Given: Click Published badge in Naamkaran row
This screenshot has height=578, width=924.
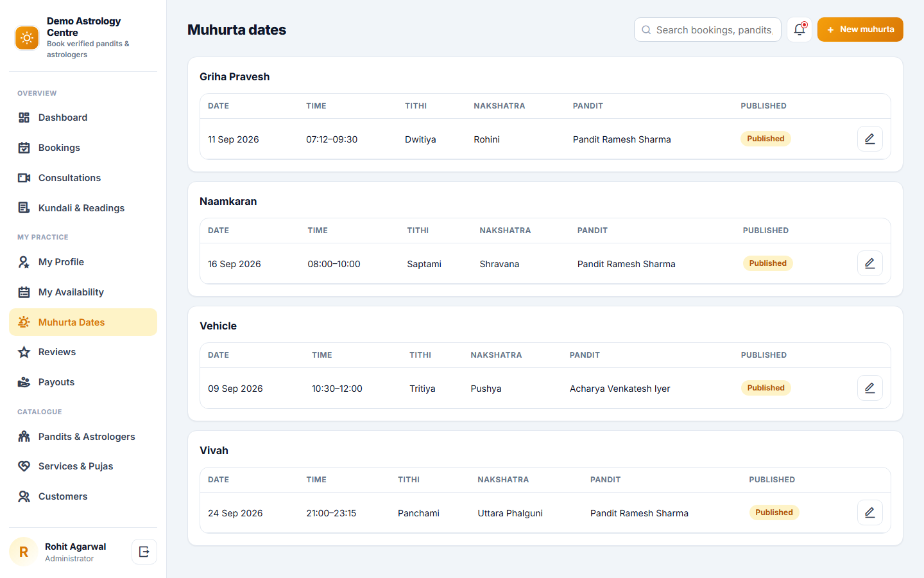Looking at the screenshot, I should click(x=767, y=263).
